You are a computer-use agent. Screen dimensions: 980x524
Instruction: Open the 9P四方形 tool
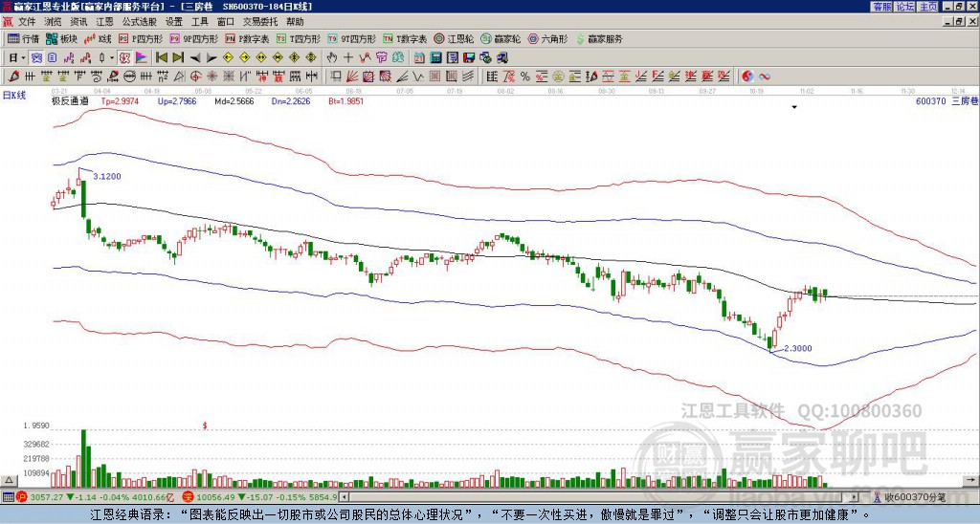coord(193,38)
